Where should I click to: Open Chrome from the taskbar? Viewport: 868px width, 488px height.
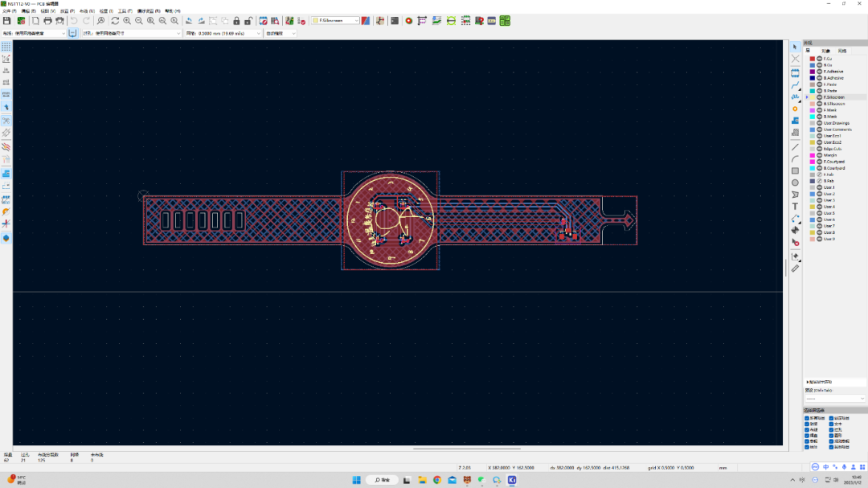tap(437, 480)
